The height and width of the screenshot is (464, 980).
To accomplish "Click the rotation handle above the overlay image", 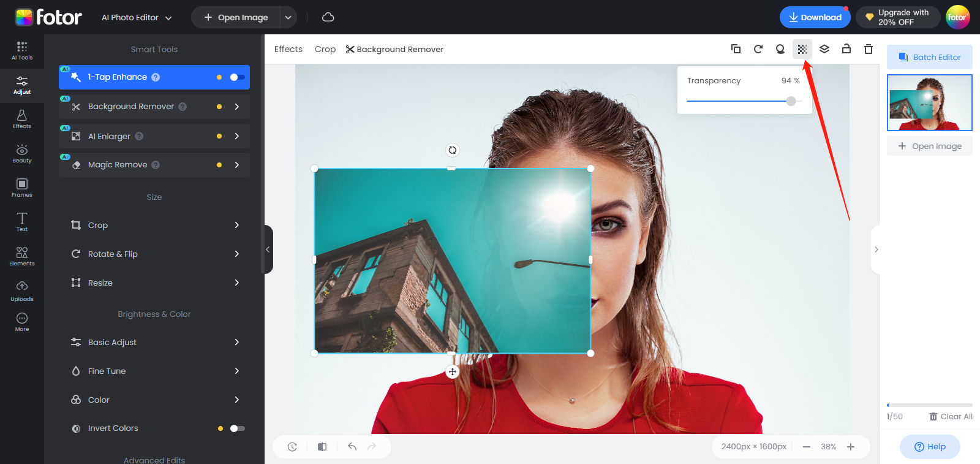I will 452,150.
